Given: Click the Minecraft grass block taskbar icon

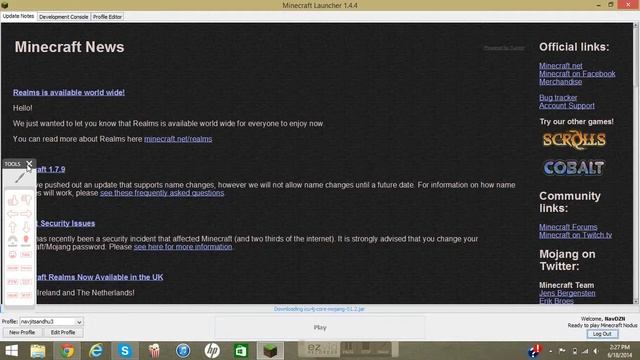Looking at the screenshot, I should point(270,351).
